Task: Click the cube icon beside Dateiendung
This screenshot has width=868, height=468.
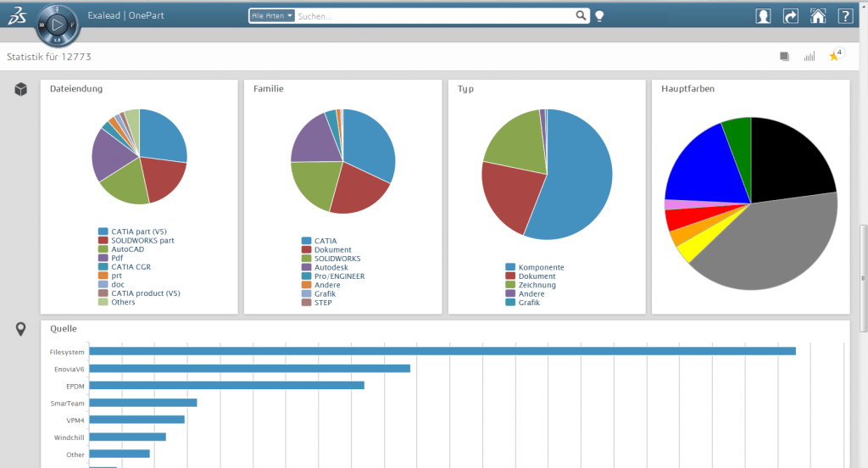Action: click(20, 89)
